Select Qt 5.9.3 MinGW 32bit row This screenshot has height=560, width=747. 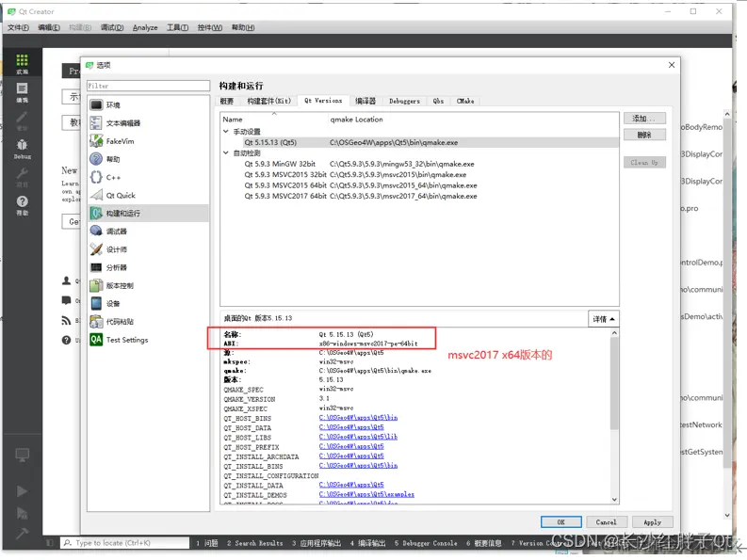419,164
